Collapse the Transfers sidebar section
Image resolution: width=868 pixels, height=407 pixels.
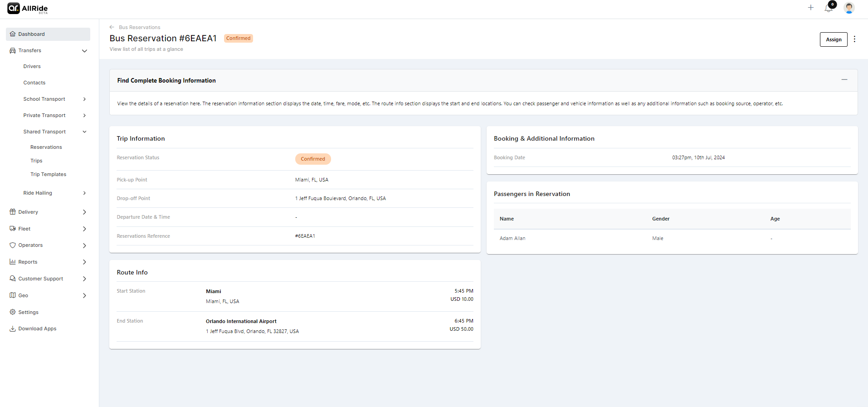pyautogui.click(x=84, y=51)
